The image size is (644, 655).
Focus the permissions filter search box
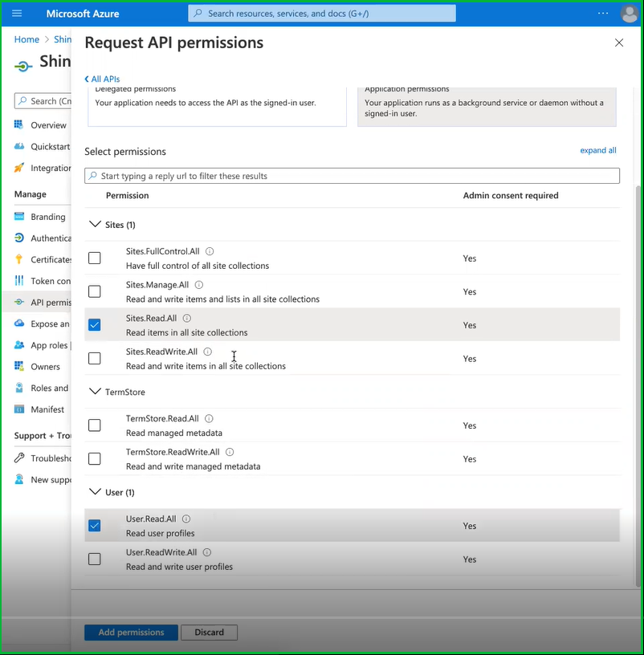point(352,176)
